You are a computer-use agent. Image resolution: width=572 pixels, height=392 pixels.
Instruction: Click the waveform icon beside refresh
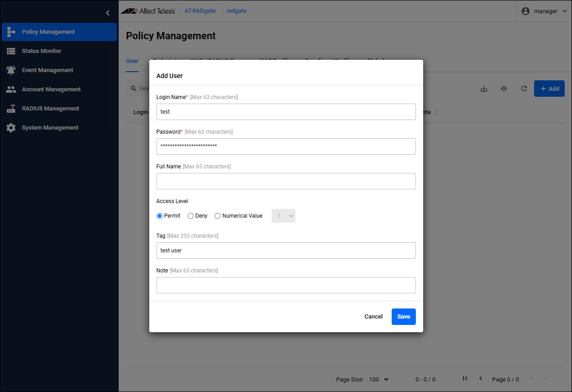[x=504, y=89]
